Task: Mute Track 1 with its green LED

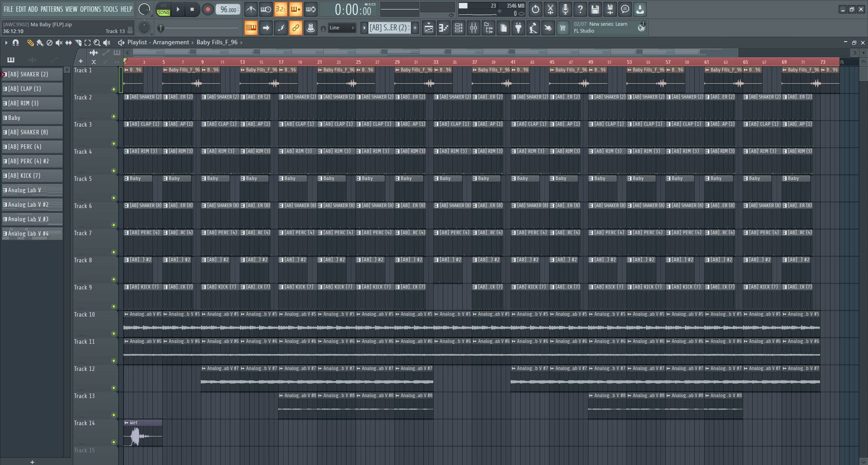Action: 114,90
